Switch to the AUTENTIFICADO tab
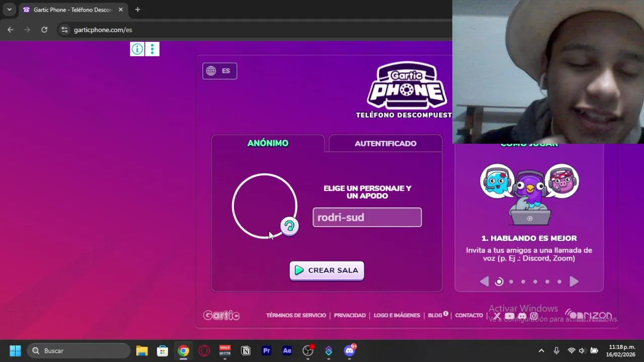 [x=385, y=143]
